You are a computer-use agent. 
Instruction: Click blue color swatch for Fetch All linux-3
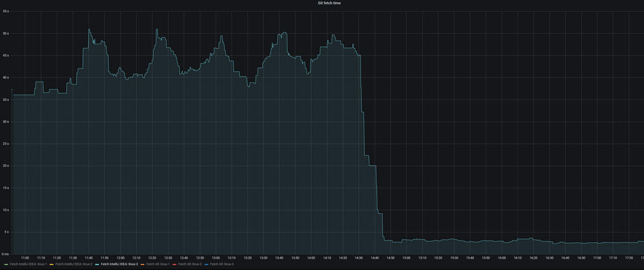207,264
